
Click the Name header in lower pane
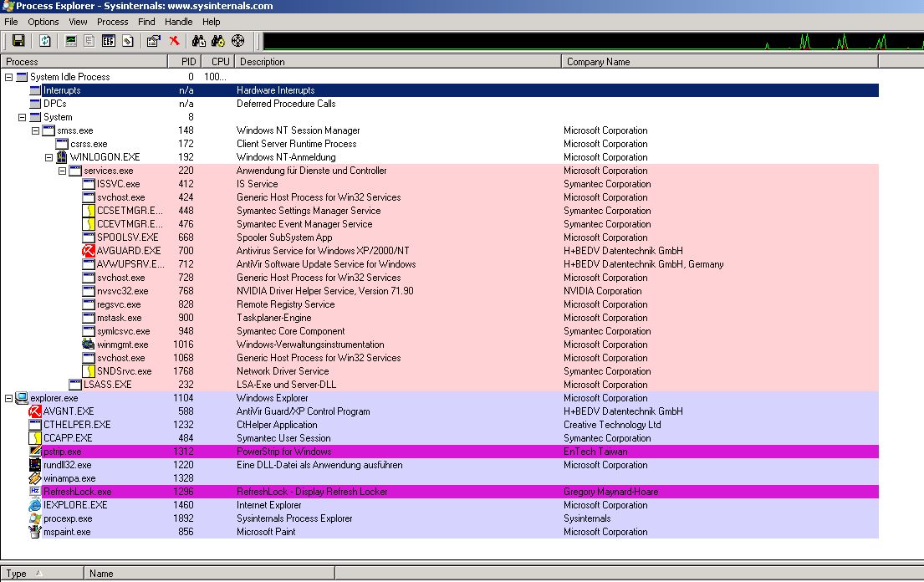(x=209, y=573)
